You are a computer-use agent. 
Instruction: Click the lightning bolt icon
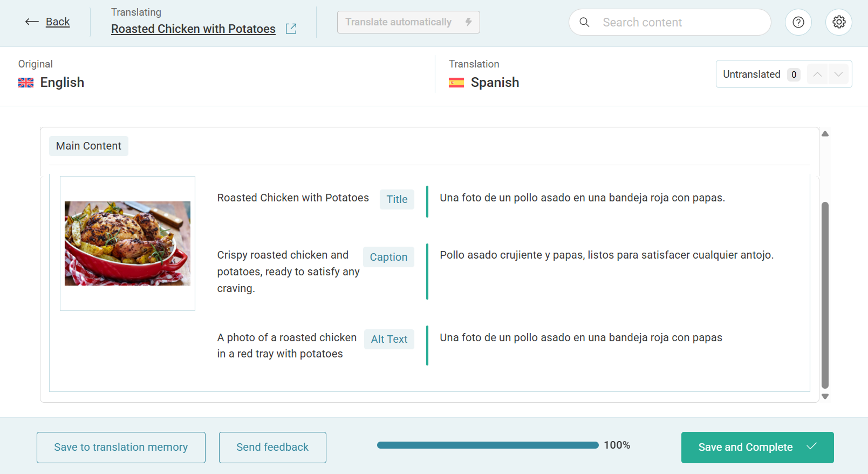[468, 22]
